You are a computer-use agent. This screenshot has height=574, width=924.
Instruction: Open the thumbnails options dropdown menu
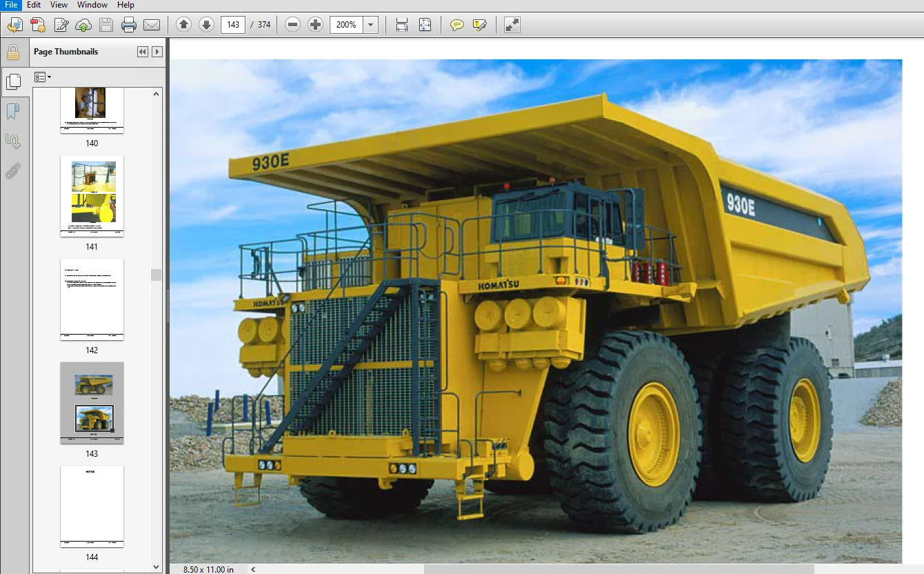[43, 77]
